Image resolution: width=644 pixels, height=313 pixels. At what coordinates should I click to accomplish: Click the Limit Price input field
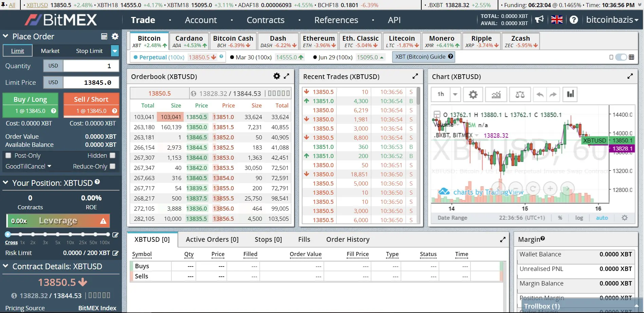click(x=91, y=82)
